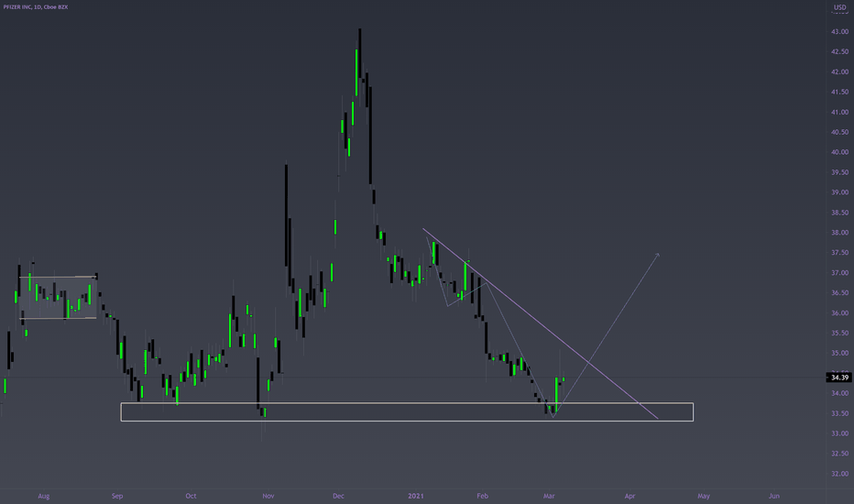Click the 41.50 price axis label
854x504 pixels.
839,92
